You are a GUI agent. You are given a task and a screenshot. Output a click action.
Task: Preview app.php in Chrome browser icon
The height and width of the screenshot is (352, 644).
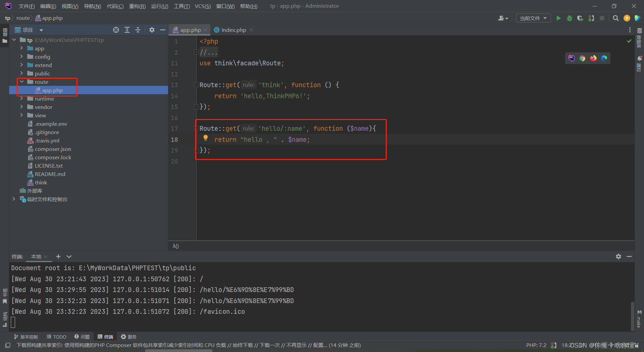[x=582, y=58]
